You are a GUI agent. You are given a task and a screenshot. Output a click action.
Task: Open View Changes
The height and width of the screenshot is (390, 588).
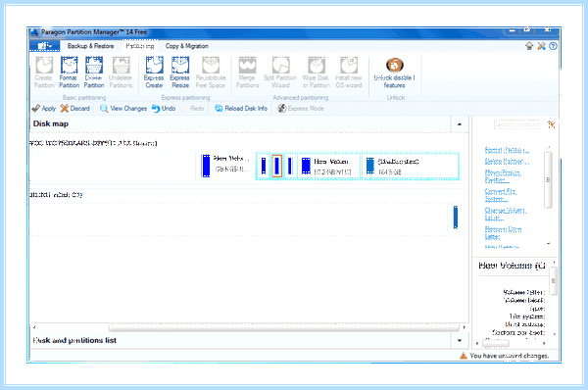(123, 109)
